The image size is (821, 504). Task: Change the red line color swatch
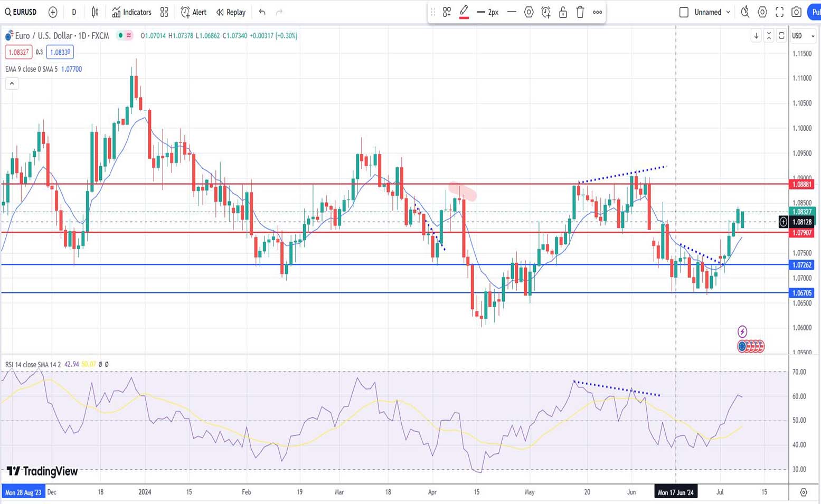pos(464,12)
